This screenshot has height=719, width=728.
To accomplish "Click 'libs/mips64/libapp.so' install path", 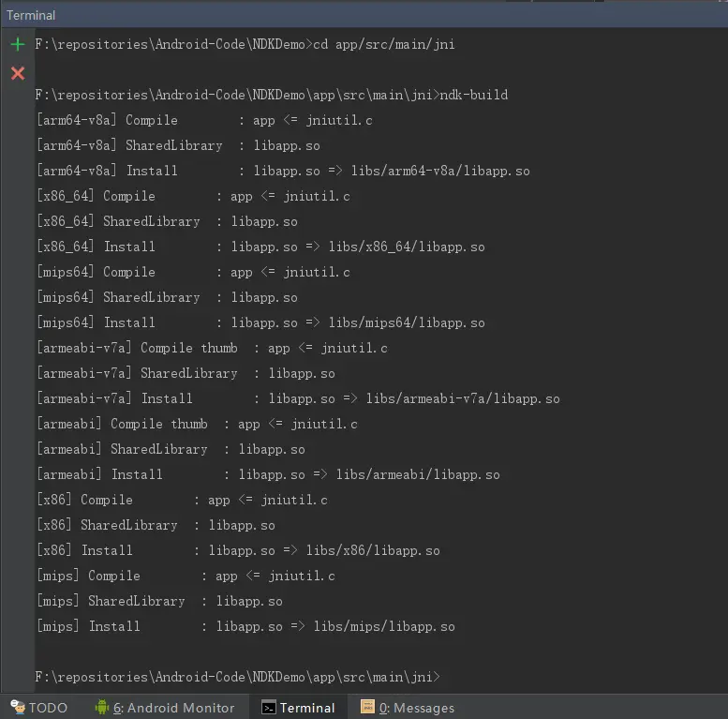I will [407, 322].
